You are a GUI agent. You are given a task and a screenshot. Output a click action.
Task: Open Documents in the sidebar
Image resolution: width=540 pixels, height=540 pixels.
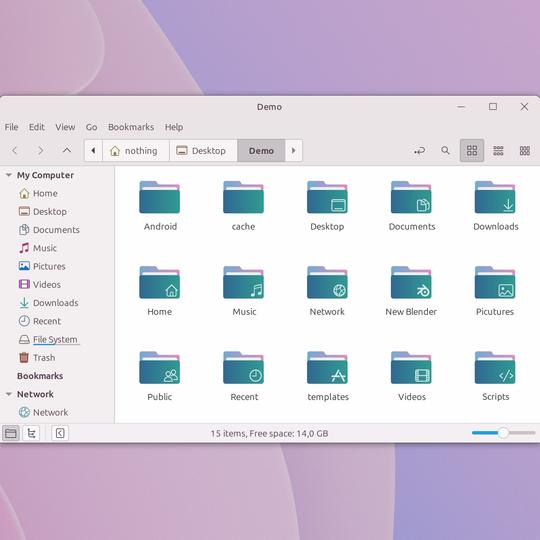pyautogui.click(x=49, y=230)
